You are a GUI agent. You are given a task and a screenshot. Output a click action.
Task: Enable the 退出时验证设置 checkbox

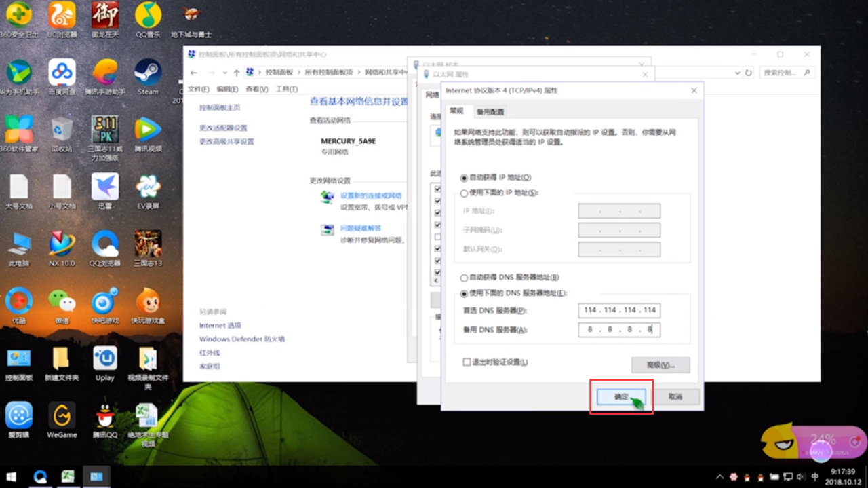467,362
